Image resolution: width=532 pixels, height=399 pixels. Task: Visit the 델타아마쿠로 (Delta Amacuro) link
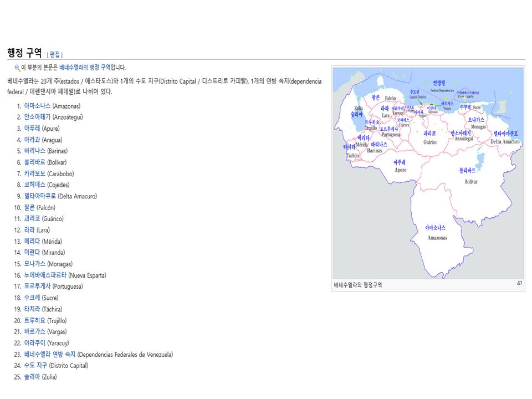40,196
